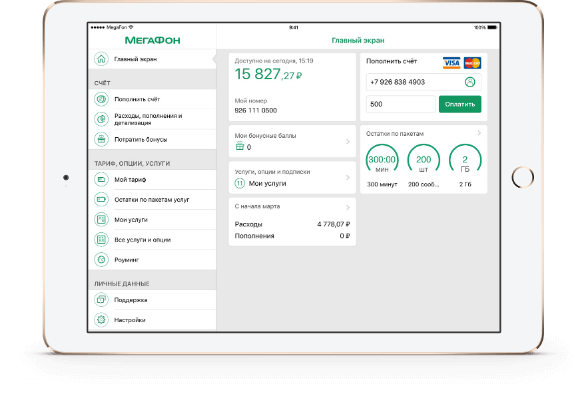Open the Мой тариф sidebar icon
The height and width of the screenshot is (394, 588).
[x=101, y=179]
